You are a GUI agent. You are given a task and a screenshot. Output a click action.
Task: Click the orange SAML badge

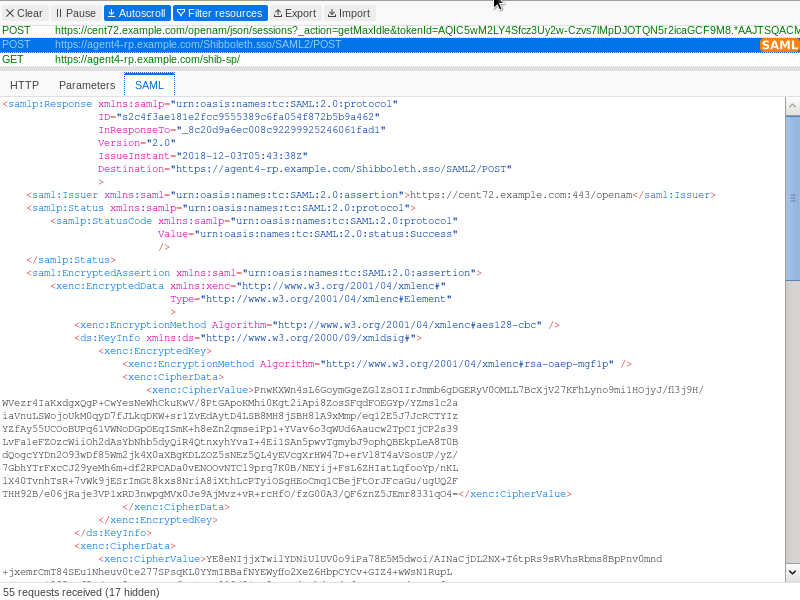[x=779, y=44]
